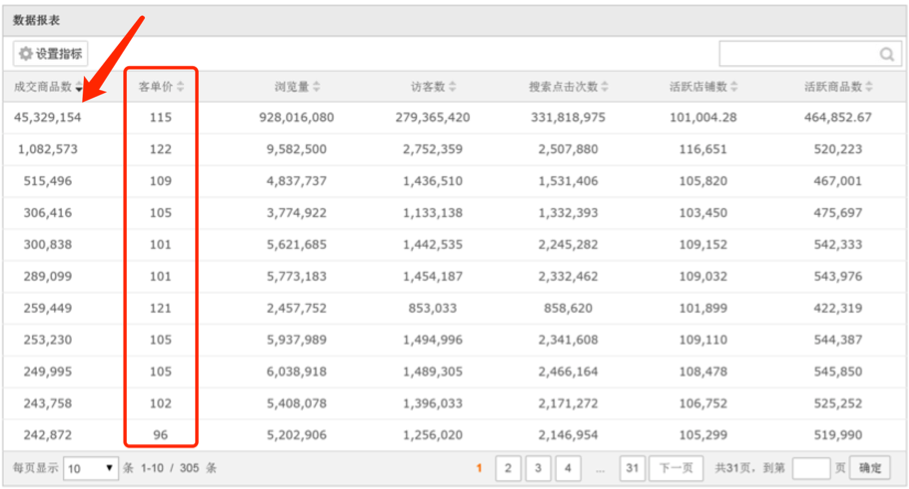Focus the jump-to-page number field
Viewport: 909px width, 489px height.
point(810,468)
